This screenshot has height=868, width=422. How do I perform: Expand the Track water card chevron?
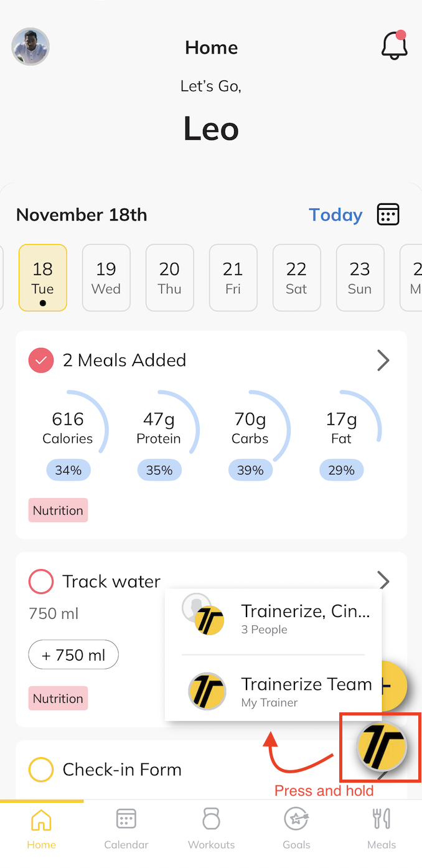pyautogui.click(x=384, y=580)
